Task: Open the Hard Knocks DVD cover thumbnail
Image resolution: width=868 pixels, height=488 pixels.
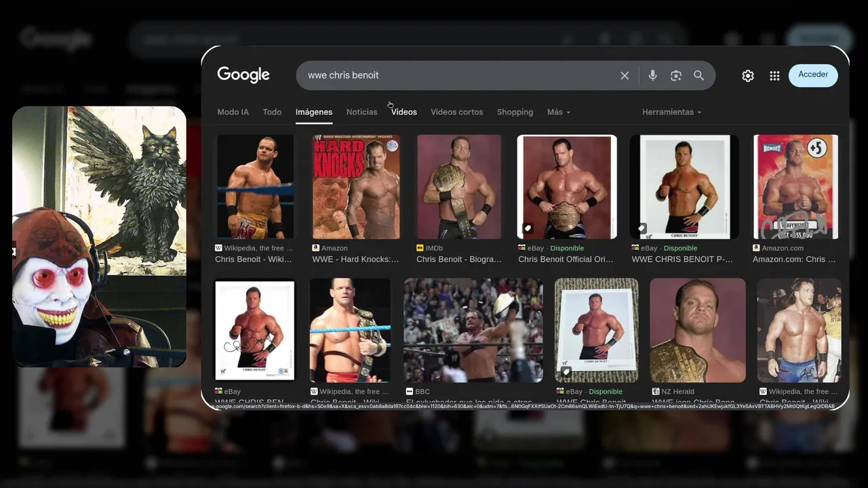Action: click(356, 186)
